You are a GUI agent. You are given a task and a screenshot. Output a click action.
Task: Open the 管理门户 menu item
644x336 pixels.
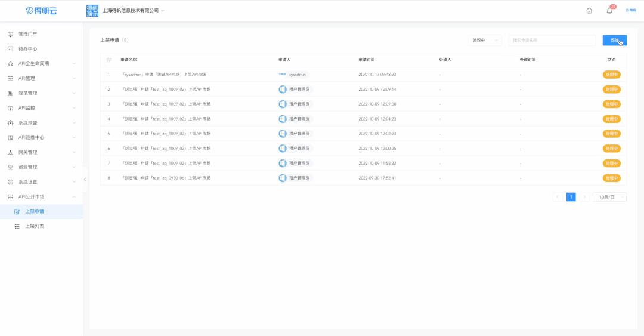coord(42,34)
